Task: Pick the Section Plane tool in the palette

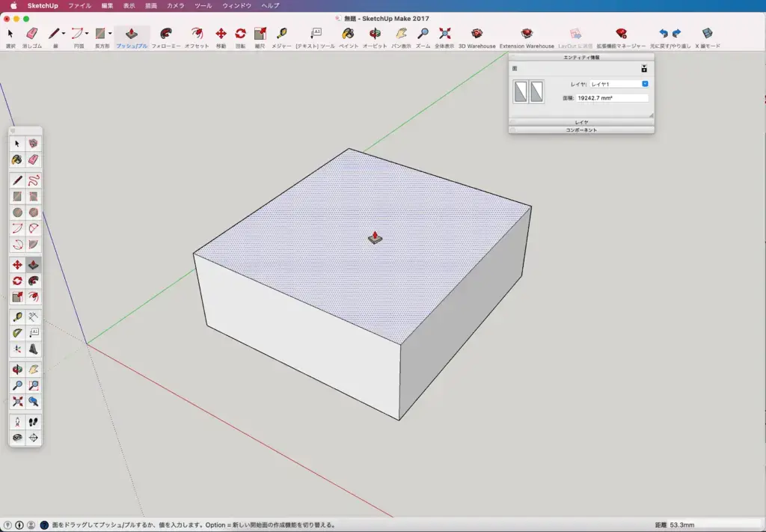Action: 33,438
